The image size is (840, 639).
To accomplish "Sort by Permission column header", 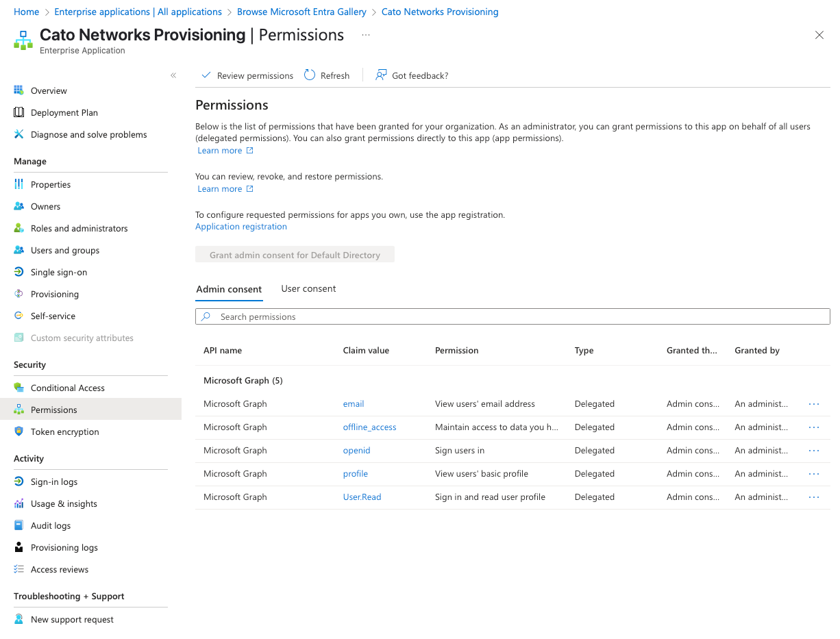I will pos(456,350).
